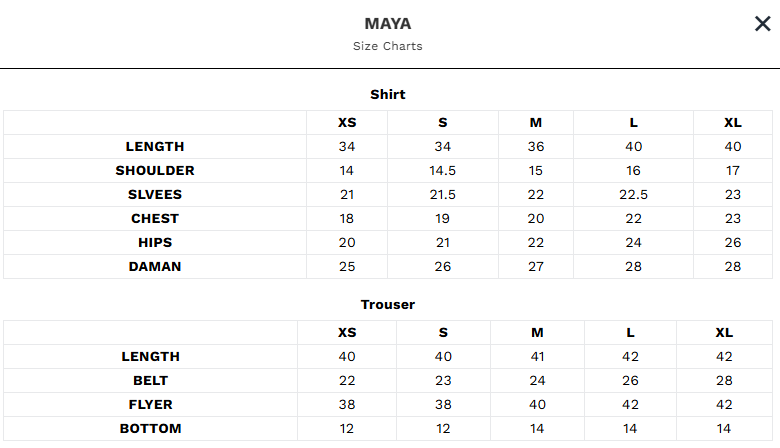Click the DAMAN row label
This screenshot has width=780, height=448.
155,267
